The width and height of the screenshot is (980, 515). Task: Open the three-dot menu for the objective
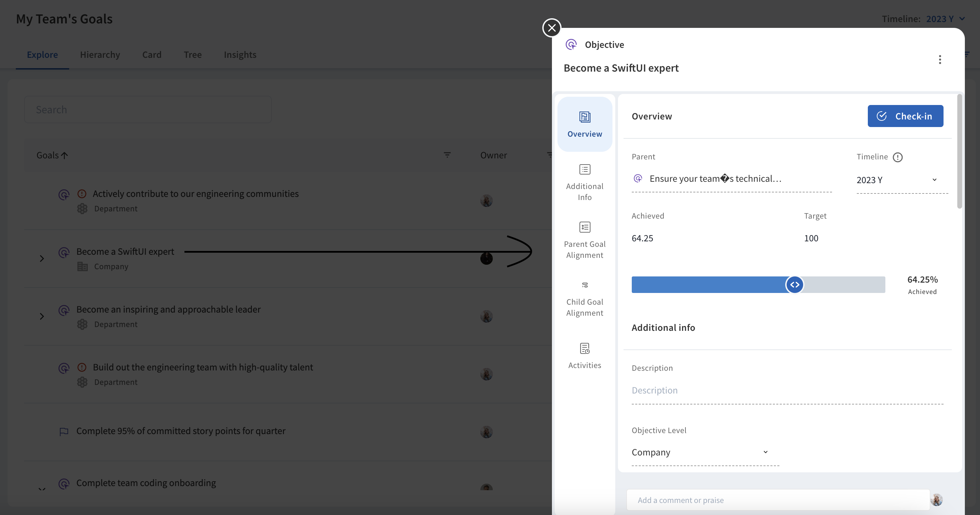point(940,59)
